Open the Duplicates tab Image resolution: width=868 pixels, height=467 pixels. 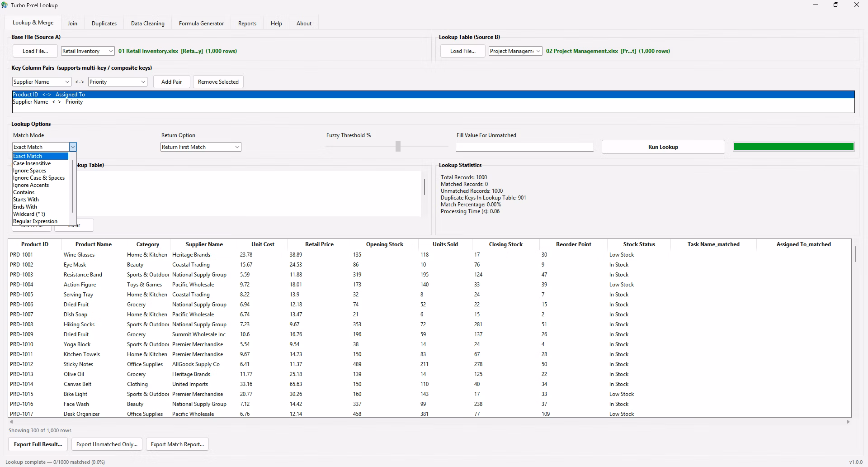point(104,24)
